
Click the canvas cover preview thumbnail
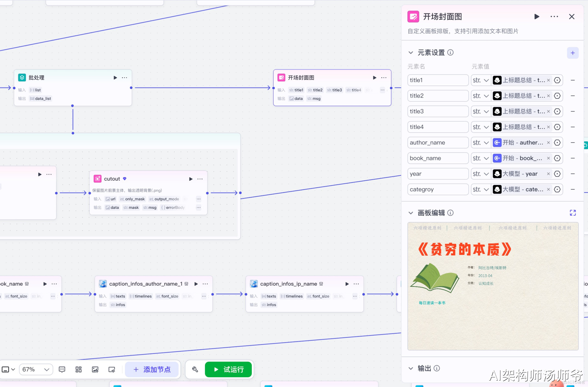pos(493,286)
